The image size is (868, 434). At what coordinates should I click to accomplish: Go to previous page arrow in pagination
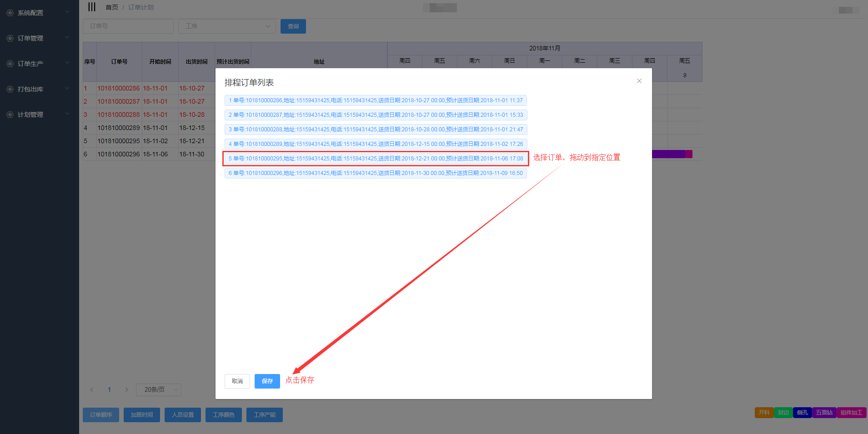point(92,389)
